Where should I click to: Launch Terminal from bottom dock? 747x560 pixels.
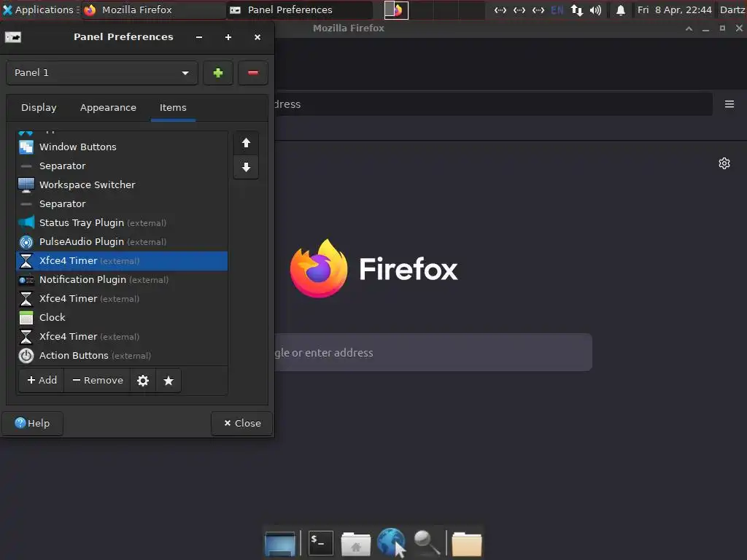click(321, 542)
